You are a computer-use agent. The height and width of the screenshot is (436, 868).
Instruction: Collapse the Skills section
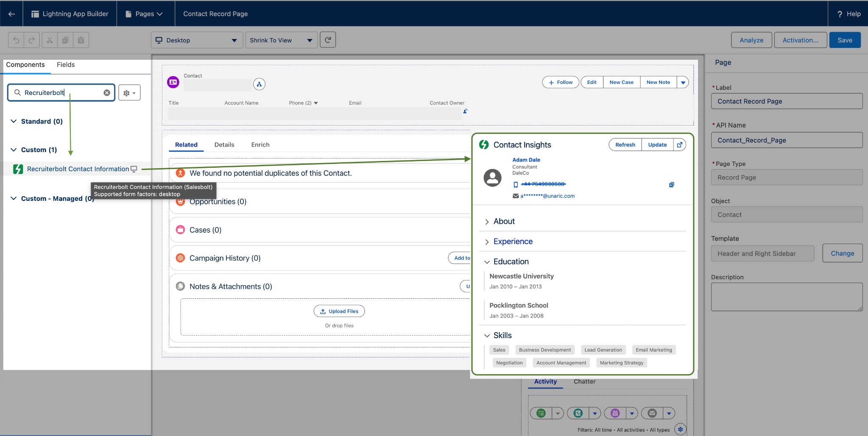[487, 336]
